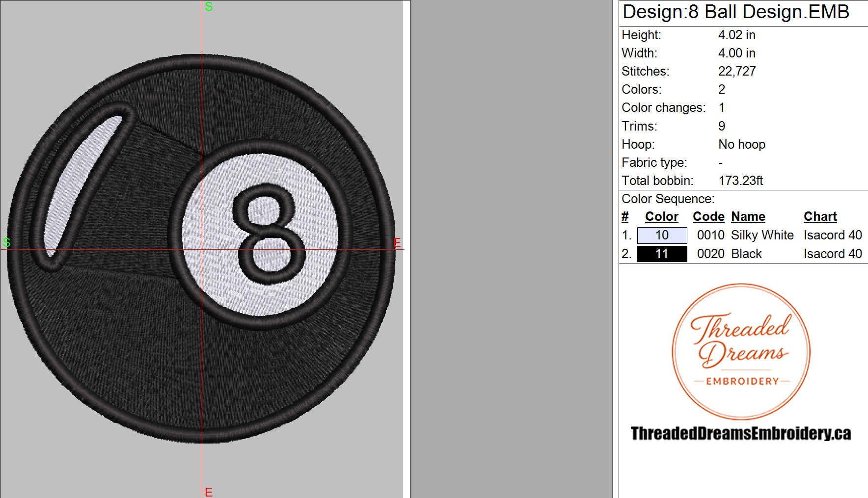Click the red E marker on right edge
The image size is (868, 498).
pyautogui.click(x=397, y=242)
